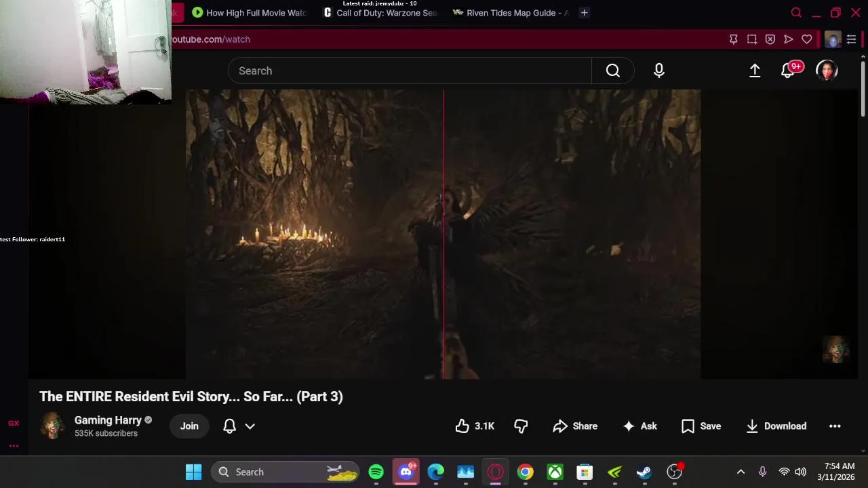
Task: Expand notification options chevron beside bell
Action: click(x=250, y=426)
